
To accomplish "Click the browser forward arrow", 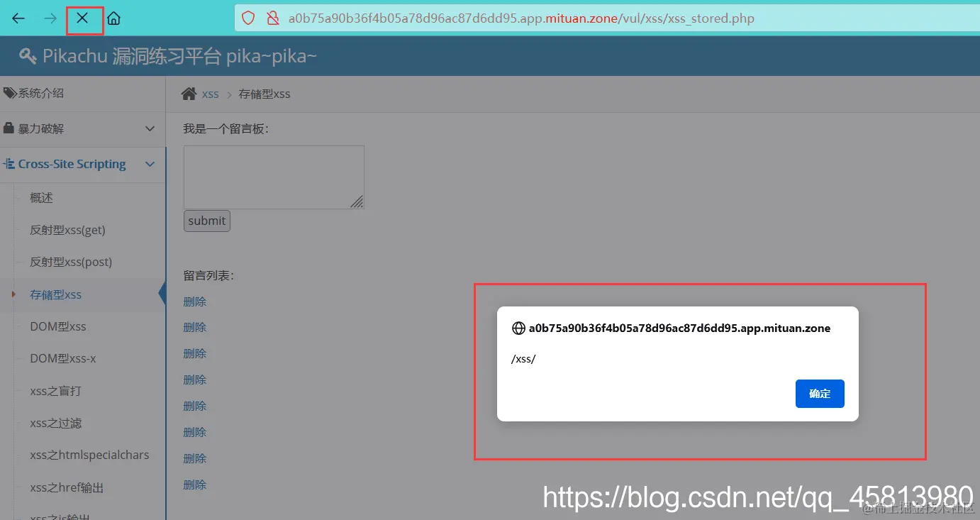I will [x=50, y=18].
